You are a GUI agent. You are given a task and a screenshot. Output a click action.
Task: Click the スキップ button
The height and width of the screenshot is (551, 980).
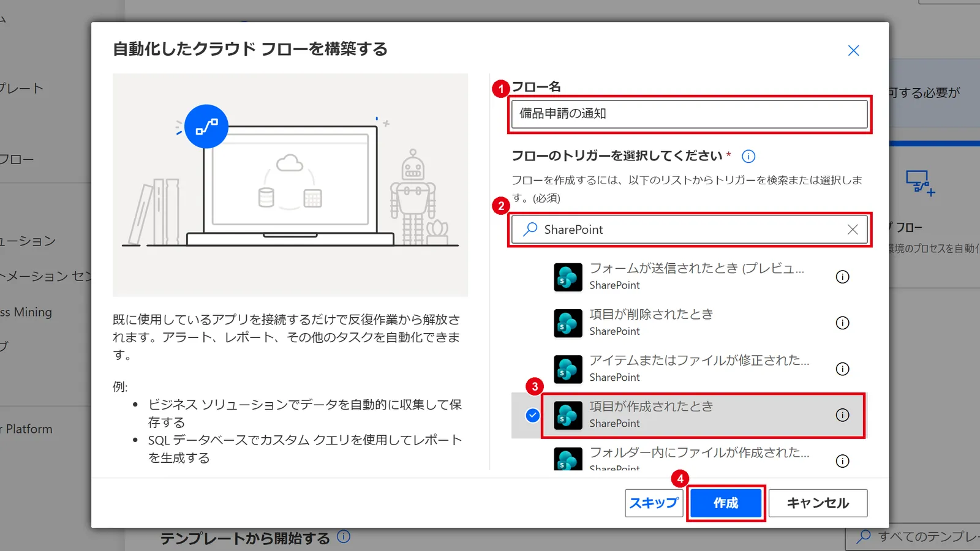[654, 503]
